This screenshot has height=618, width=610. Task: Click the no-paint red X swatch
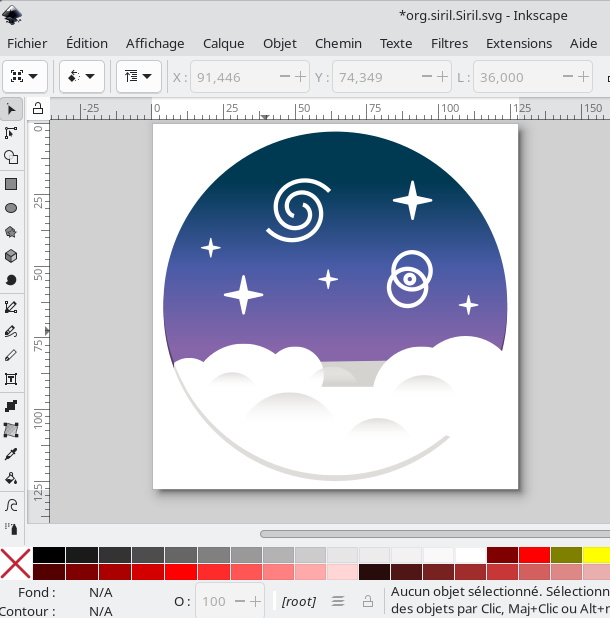coord(15,563)
